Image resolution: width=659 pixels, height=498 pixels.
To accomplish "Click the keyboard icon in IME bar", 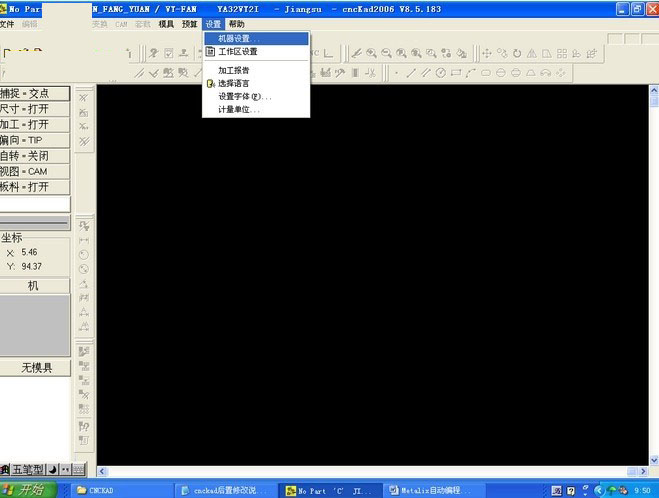I will (x=79, y=469).
